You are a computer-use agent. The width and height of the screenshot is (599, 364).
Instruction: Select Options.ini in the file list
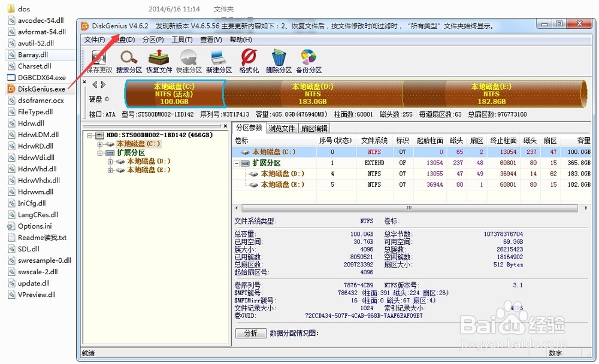click(x=34, y=226)
